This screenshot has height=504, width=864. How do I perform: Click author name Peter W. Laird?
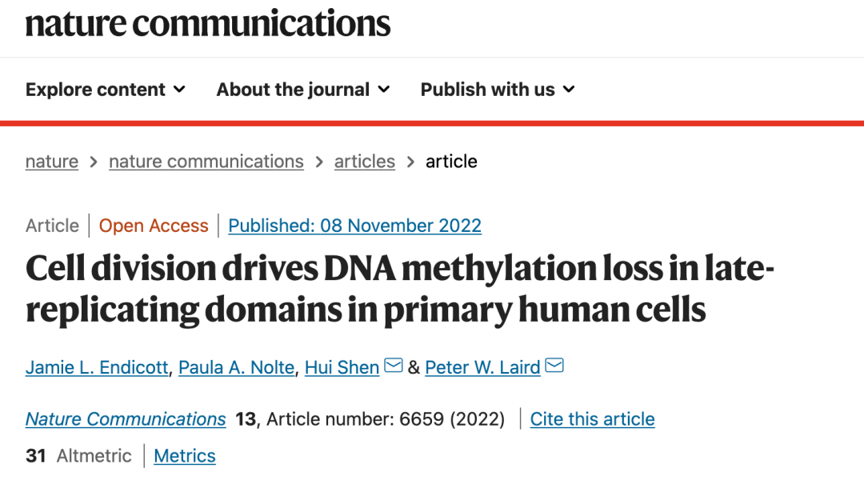482,367
